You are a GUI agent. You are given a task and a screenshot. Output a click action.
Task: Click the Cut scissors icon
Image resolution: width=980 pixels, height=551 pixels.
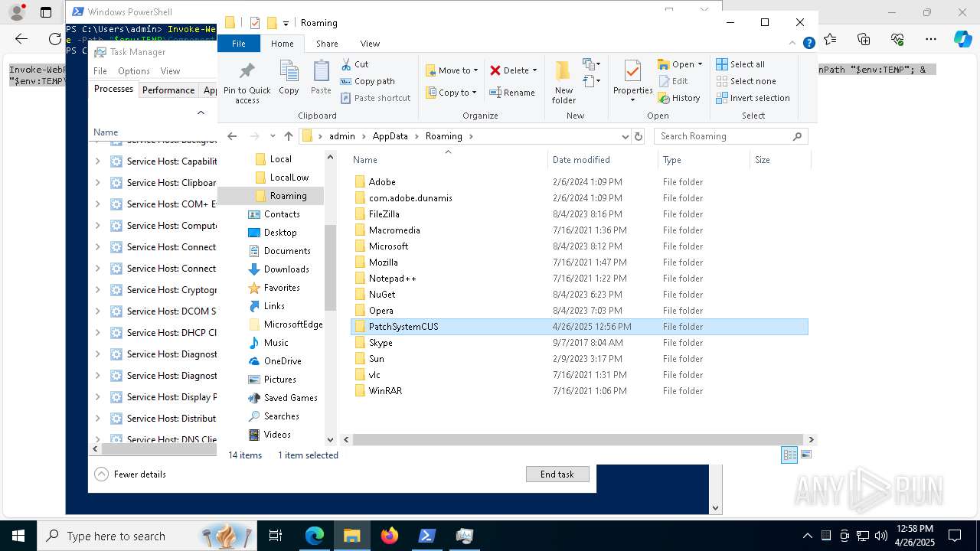346,64
